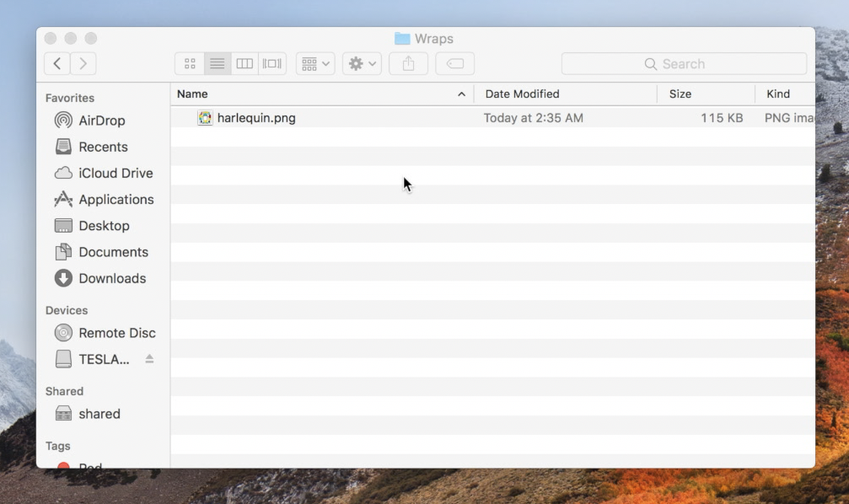The height and width of the screenshot is (504, 849).
Task: Open the Action gear menu
Action: 363,64
